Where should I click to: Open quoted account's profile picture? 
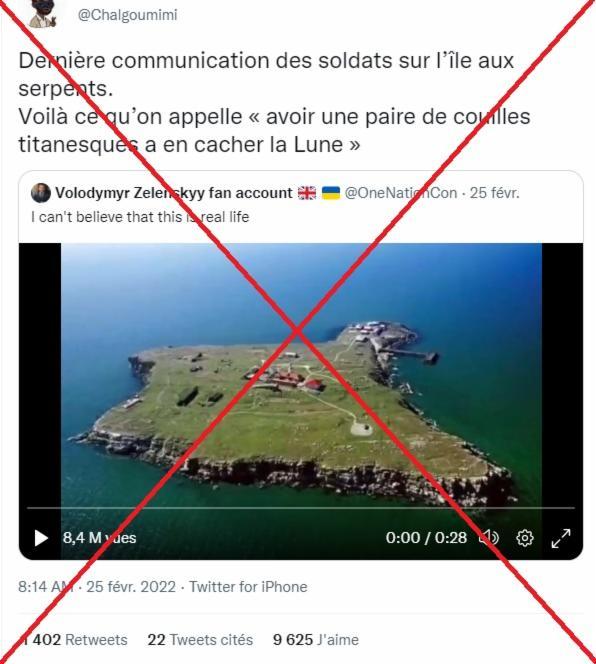pyautogui.click(x=41, y=193)
